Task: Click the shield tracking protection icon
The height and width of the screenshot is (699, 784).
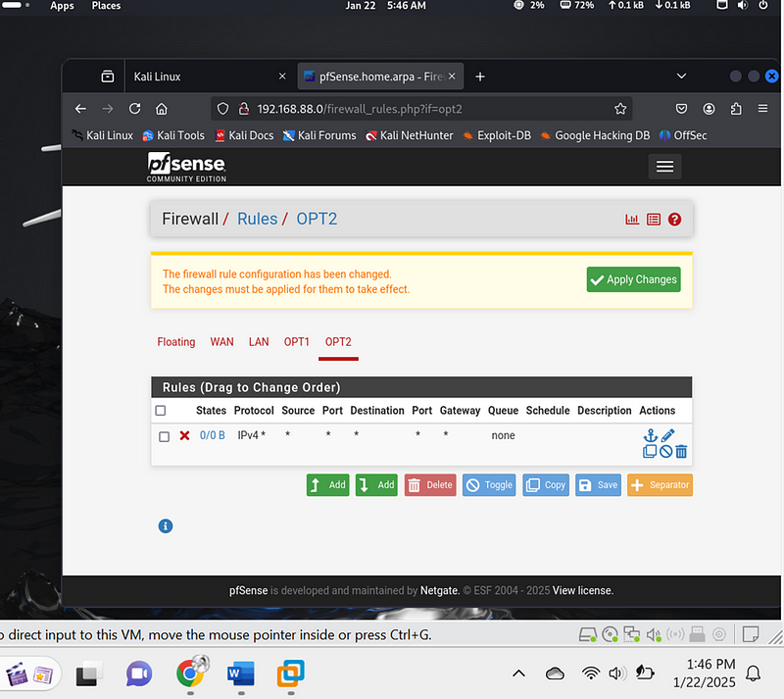Action: pos(223,109)
